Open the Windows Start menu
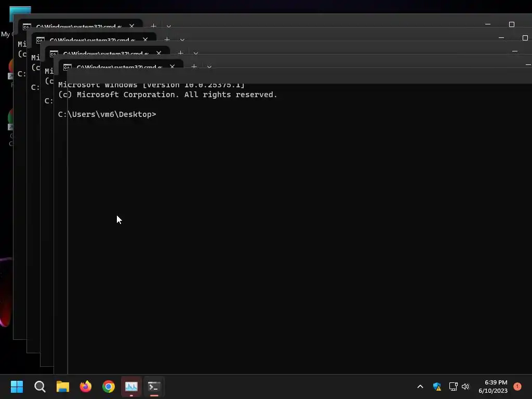This screenshot has width=532, height=399. [x=17, y=387]
